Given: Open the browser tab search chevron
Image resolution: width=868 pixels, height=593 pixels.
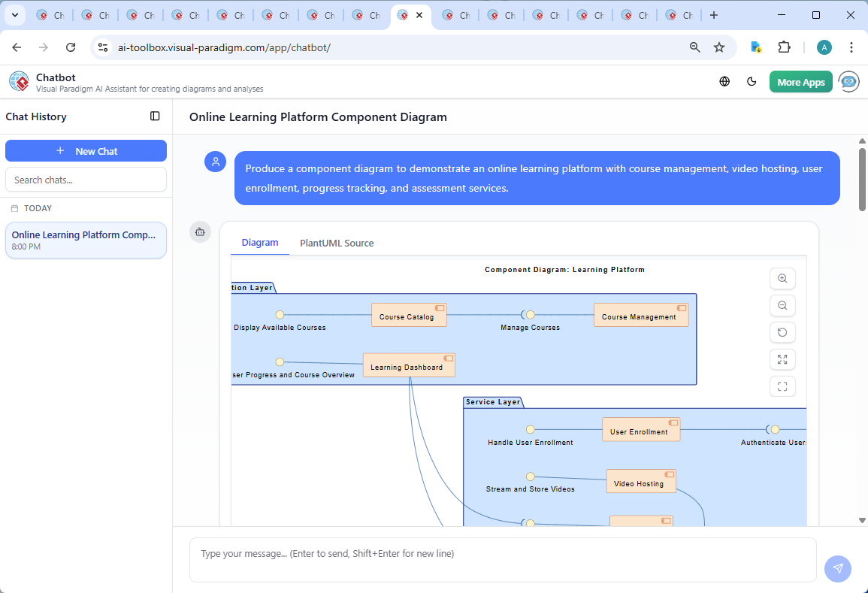Looking at the screenshot, I should pyautogui.click(x=14, y=14).
